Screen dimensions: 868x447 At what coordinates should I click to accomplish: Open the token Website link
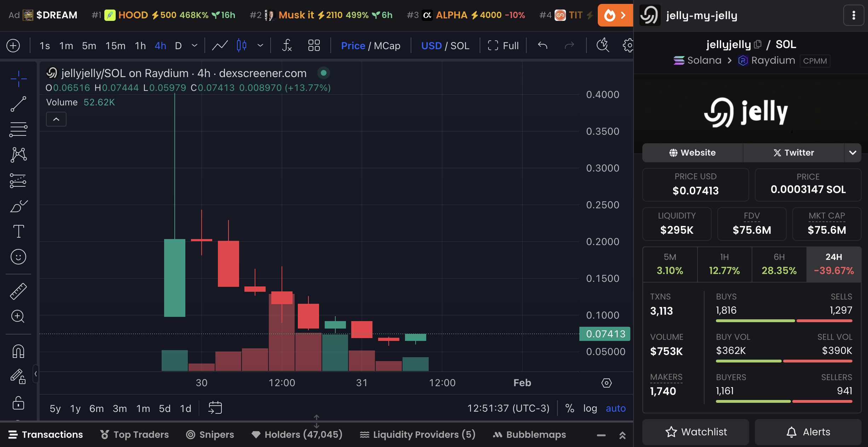pos(693,153)
